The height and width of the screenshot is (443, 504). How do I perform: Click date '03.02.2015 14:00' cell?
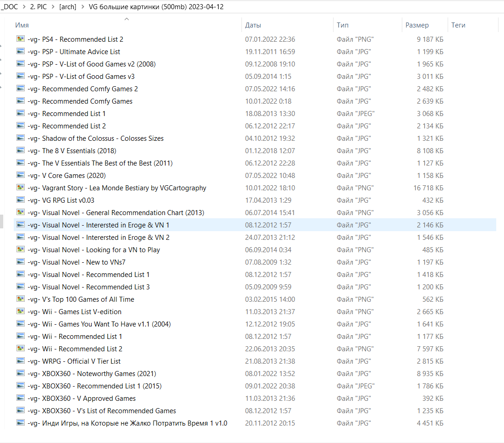coord(270,299)
